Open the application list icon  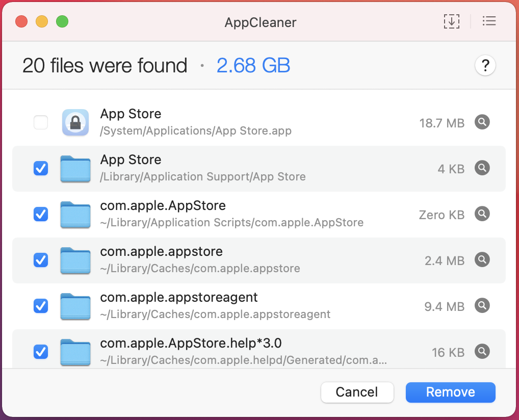coord(489,21)
